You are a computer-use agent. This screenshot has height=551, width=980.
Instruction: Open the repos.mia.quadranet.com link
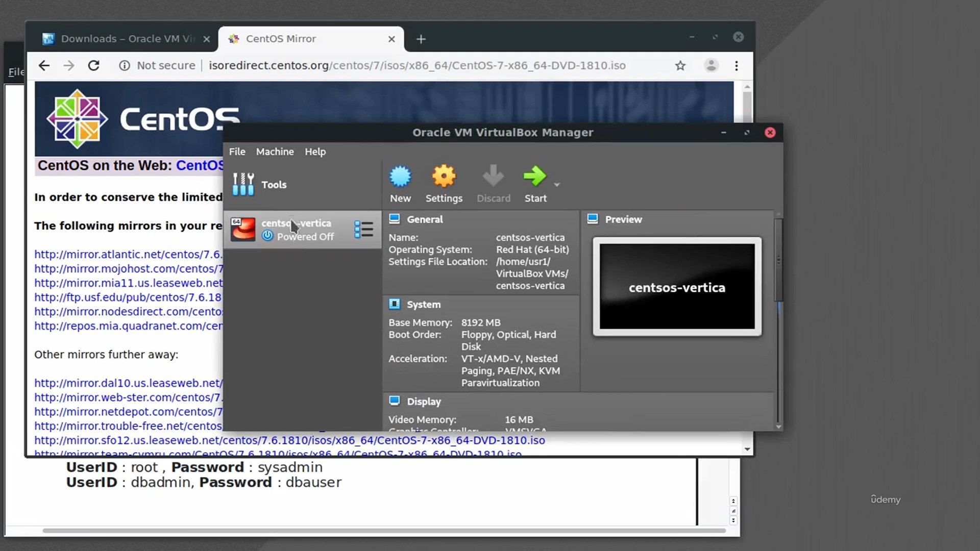128,325
